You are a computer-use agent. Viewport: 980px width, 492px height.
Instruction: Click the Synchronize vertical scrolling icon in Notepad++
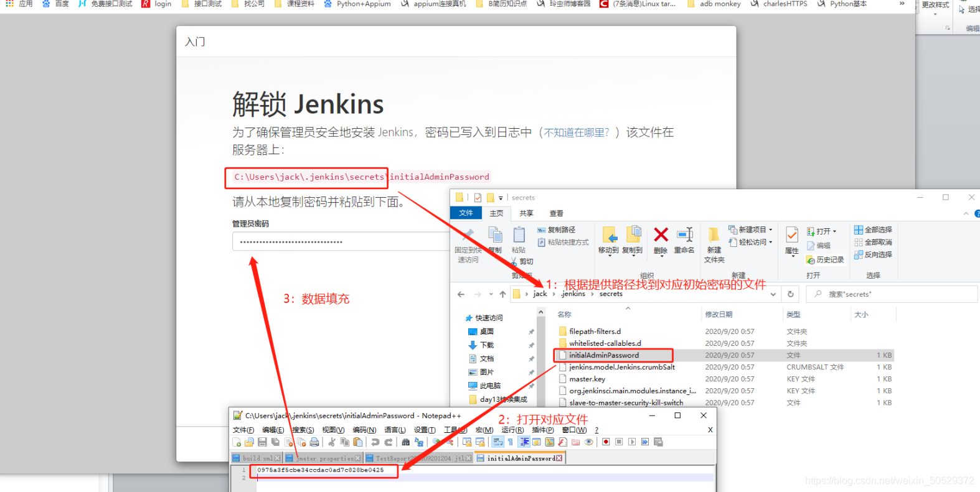coord(466,442)
